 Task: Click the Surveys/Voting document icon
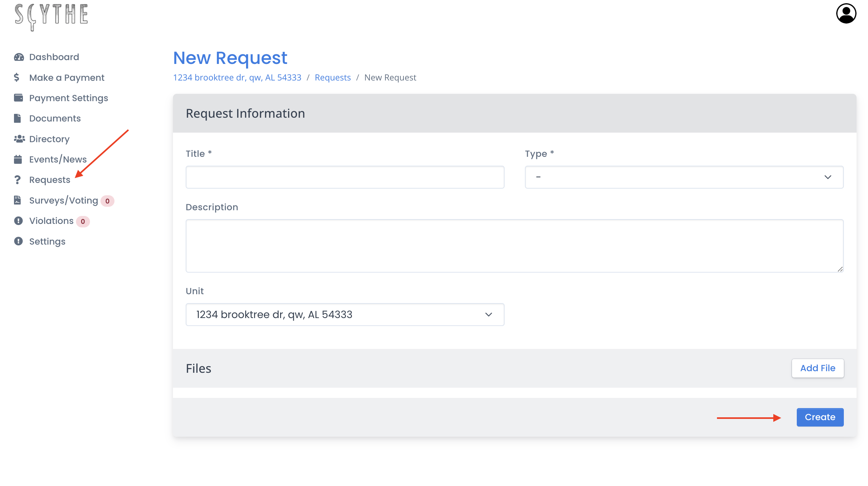coord(17,200)
